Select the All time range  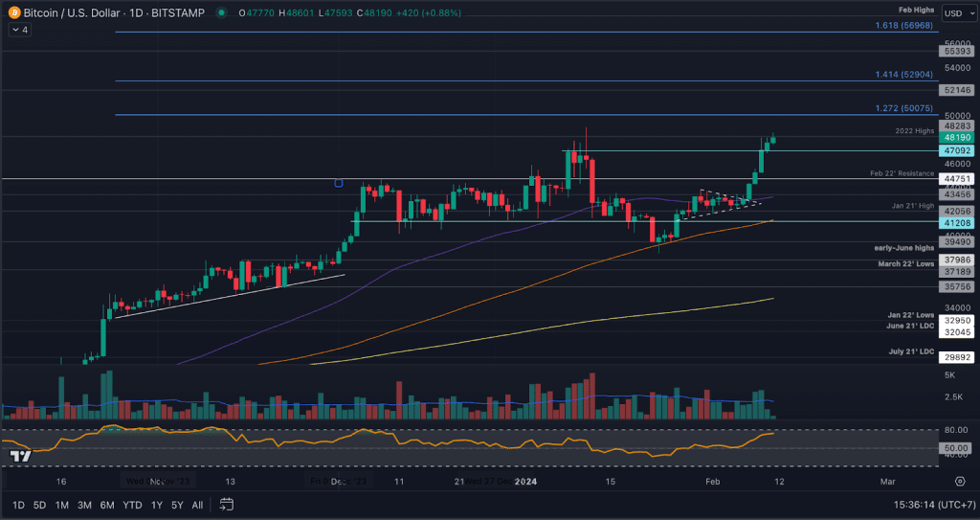pos(197,505)
